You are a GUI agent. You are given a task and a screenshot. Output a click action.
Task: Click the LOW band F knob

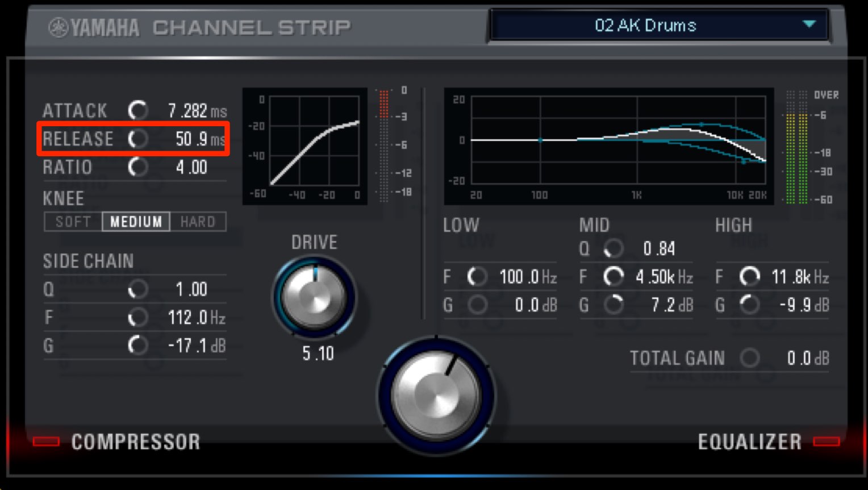point(477,277)
